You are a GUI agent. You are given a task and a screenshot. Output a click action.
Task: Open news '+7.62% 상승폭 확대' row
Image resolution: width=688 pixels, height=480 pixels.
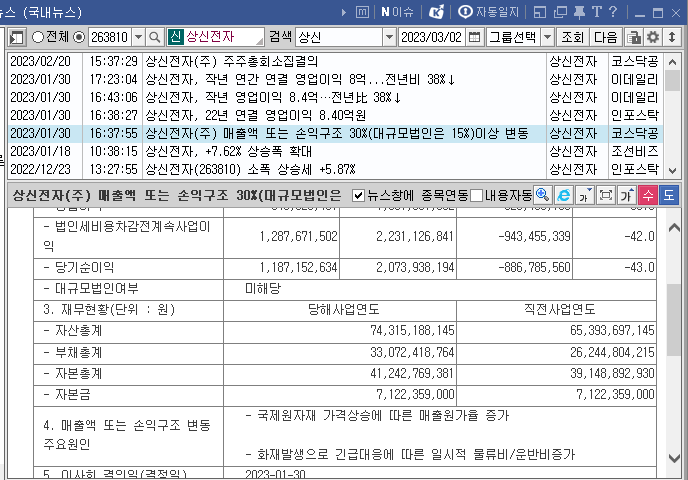pos(335,151)
